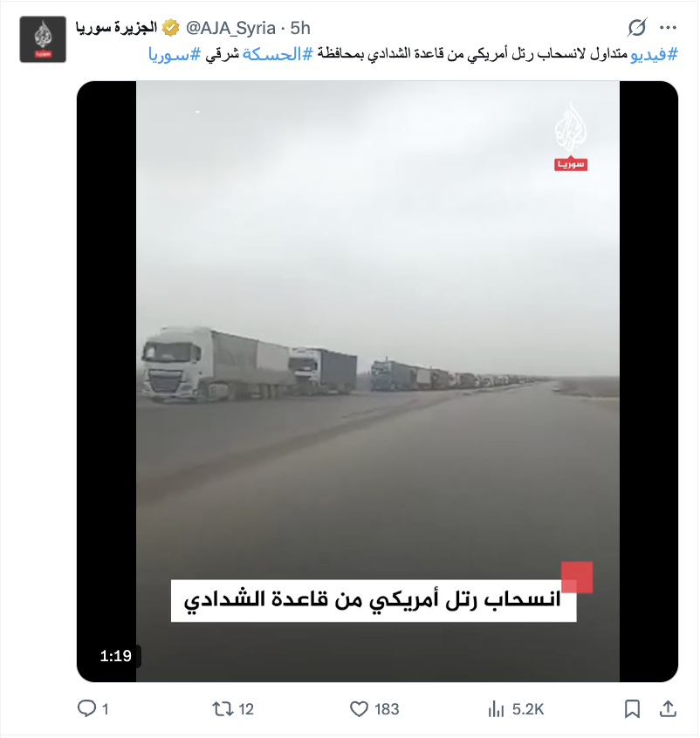Click the reply speech bubble icon
Screen dimensions: 700x738
coord(86,708)
